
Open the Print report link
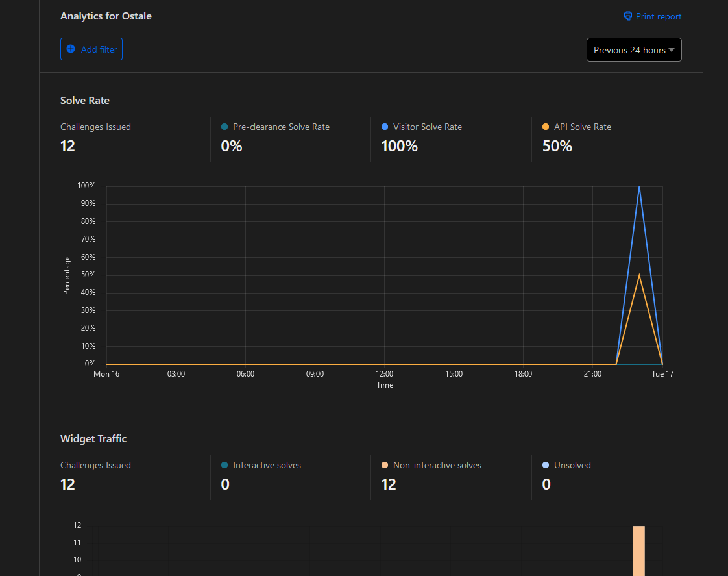(652, 16)
